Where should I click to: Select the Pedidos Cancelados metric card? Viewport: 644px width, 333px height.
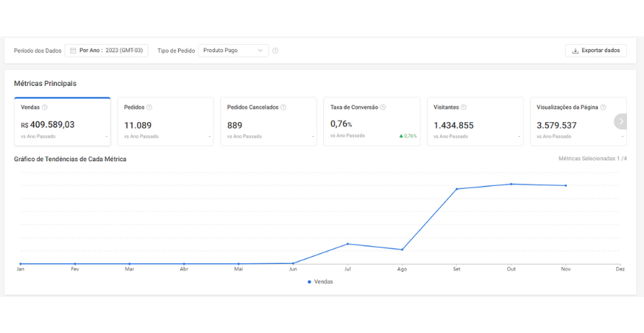269,122
